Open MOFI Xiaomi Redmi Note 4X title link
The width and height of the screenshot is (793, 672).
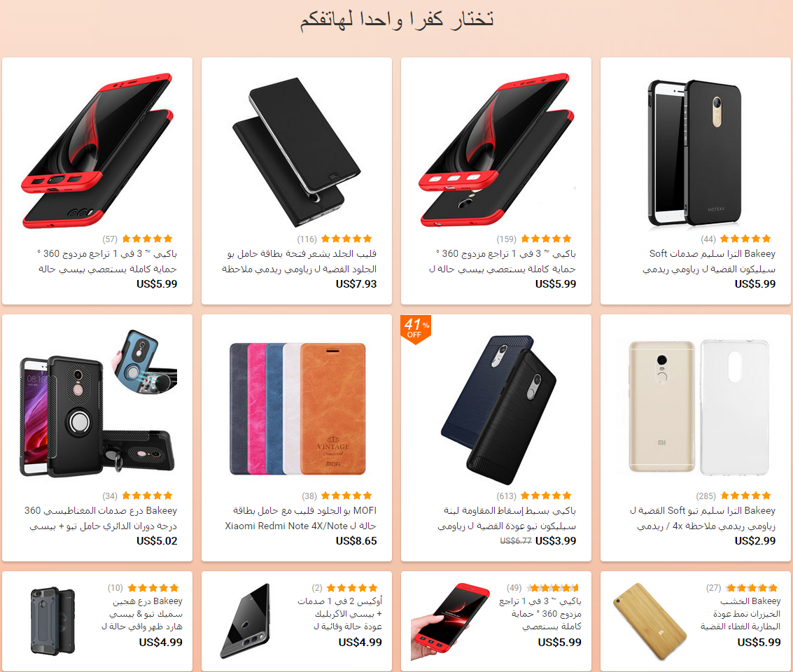[x=300, y=518]
